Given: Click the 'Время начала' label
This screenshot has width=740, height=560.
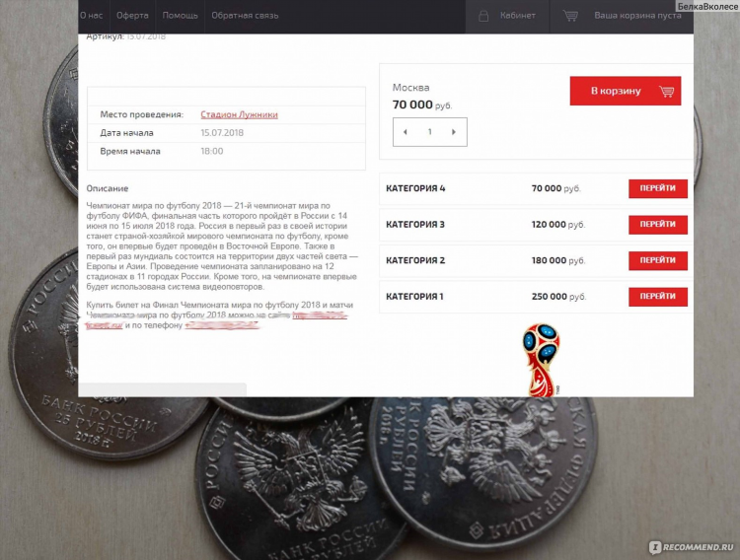Looking at the screenshot, I should pos(130,152).
